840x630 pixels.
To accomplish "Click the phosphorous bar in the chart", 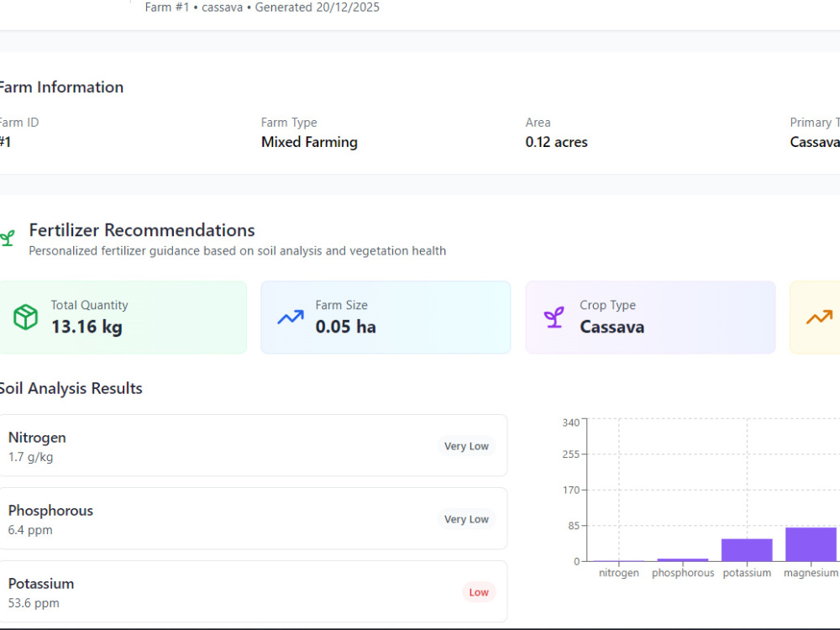I will 682,559.
